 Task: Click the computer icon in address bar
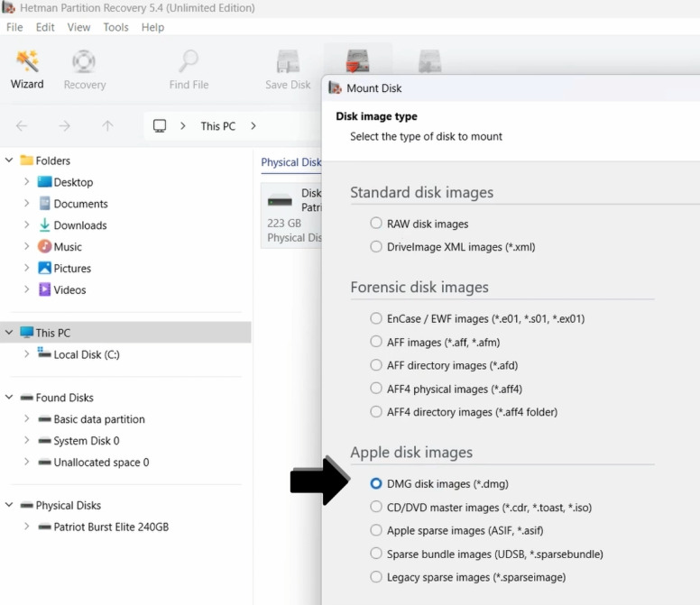tap(160, 126)
